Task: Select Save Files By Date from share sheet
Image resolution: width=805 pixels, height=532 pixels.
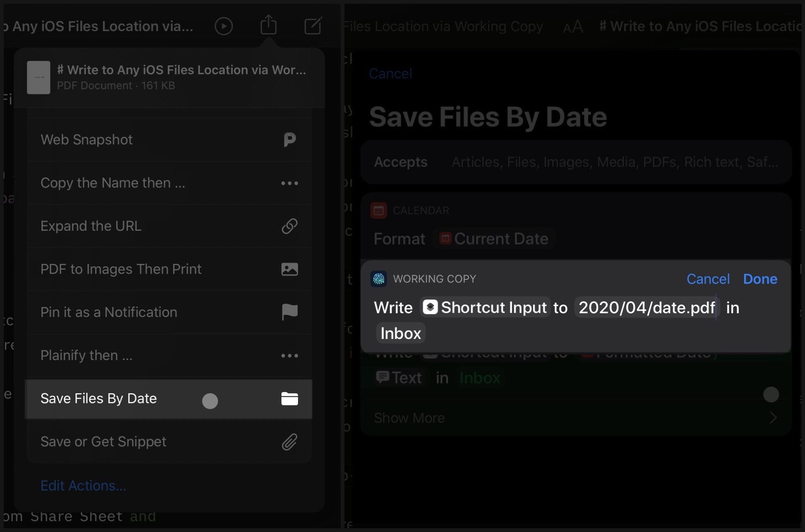Action: coord(99,399)
